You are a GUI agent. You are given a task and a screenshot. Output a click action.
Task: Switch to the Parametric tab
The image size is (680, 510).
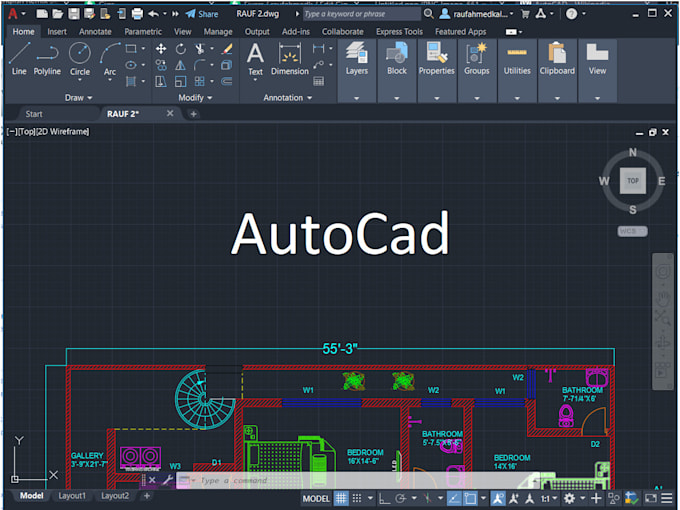point(143,32)
